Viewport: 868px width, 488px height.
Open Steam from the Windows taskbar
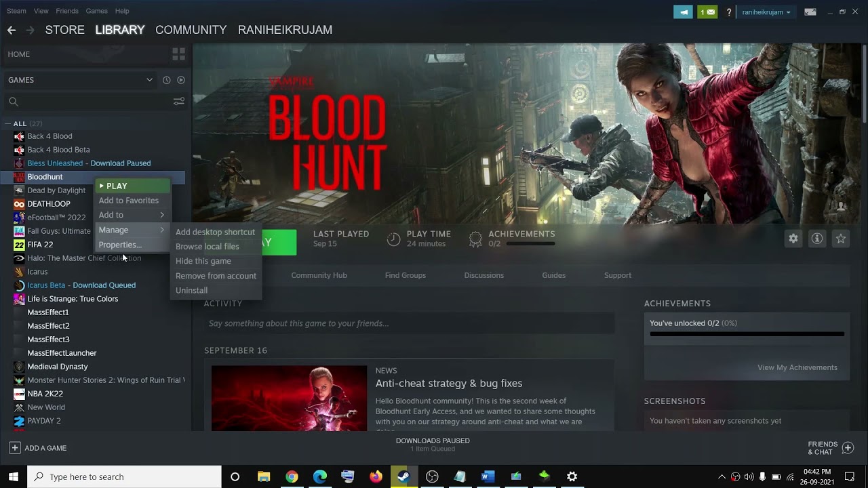403,476
